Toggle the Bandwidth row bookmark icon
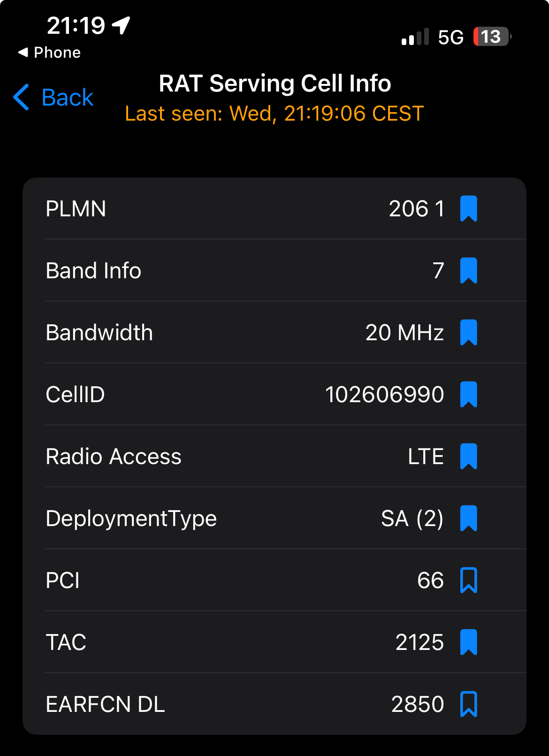 [468, 332]
